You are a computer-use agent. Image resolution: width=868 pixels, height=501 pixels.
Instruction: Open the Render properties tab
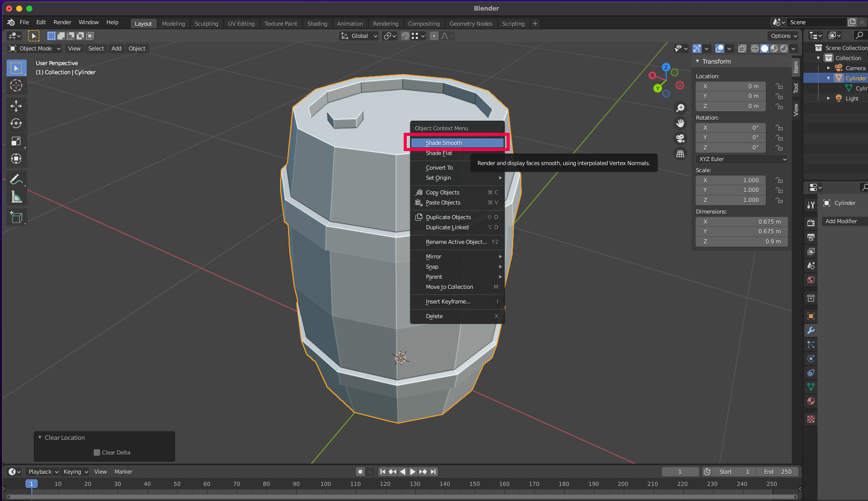(x=811, y=223)
